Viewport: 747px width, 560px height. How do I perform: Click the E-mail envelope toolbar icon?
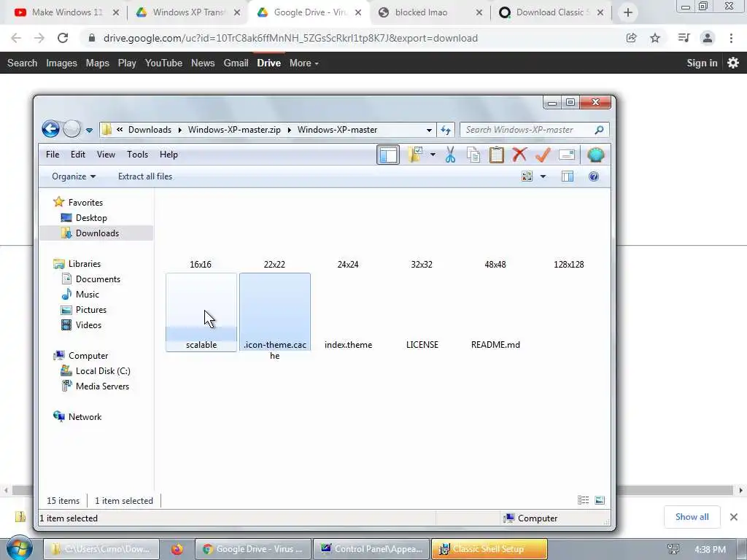[566, 155]
